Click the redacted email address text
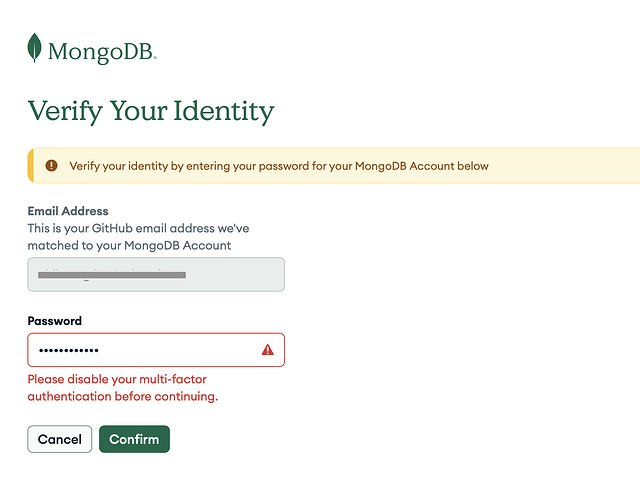 111,273
